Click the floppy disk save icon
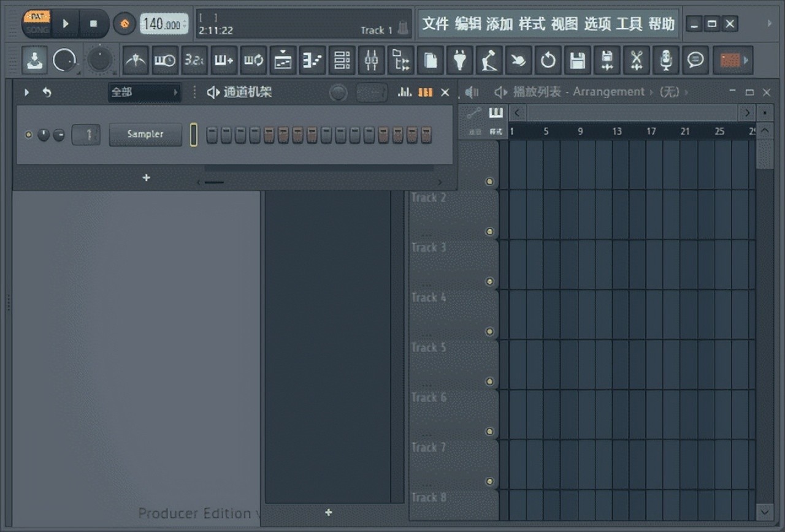This screenshot has height=532, width=785. tap(576, 60)
